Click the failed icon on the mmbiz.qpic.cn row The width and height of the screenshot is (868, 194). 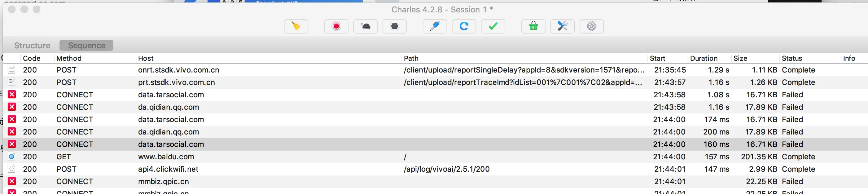pos(12,181)
